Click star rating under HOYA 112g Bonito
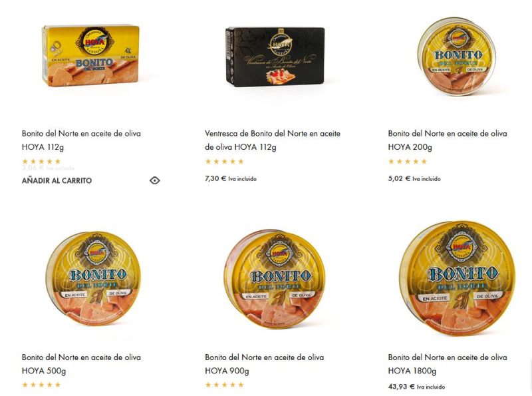532x396 pixels. (41, 161)
